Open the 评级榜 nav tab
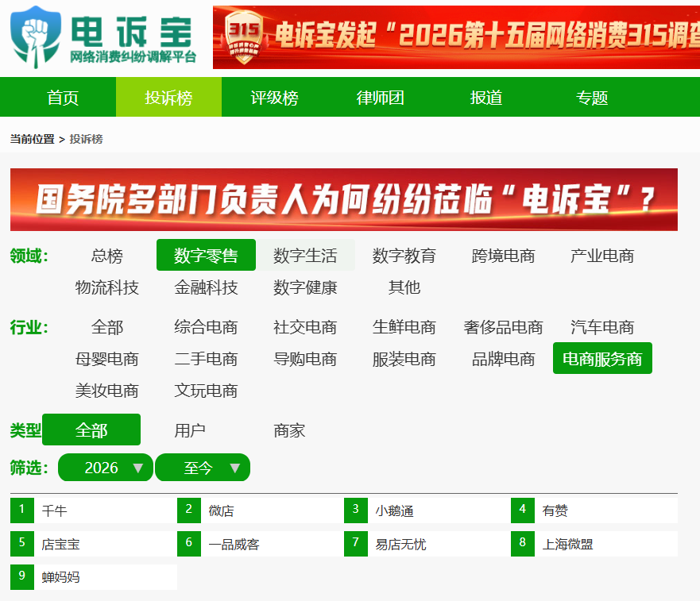Viewport: 700px width, 601px height. point(275,98)
